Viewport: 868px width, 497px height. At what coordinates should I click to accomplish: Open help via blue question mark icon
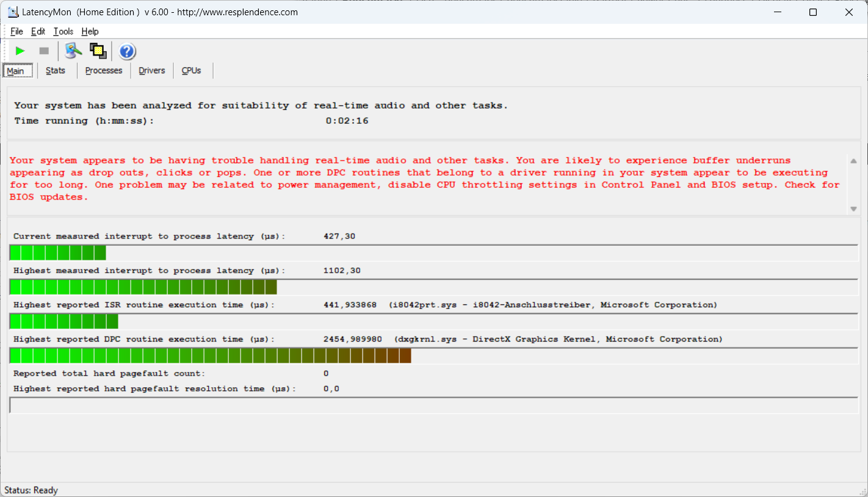[127, 51]
